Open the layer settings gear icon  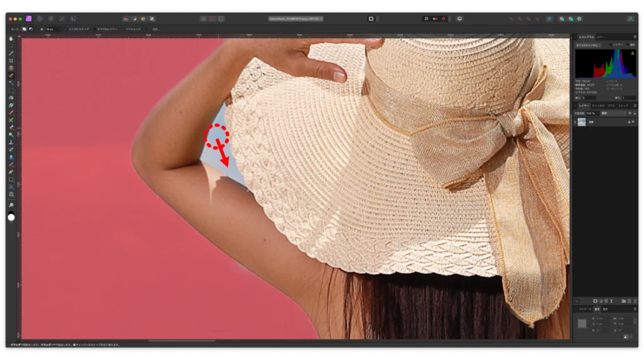[x=630, y=113]
